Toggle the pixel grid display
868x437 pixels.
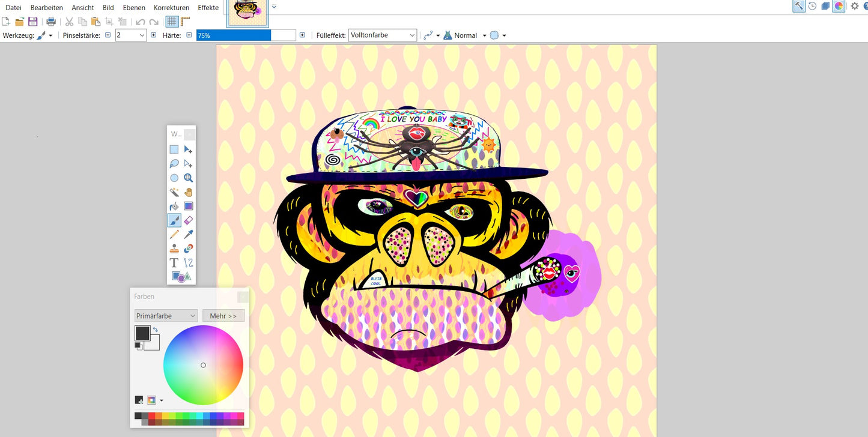pyautogui.click(x=172, y=22)
